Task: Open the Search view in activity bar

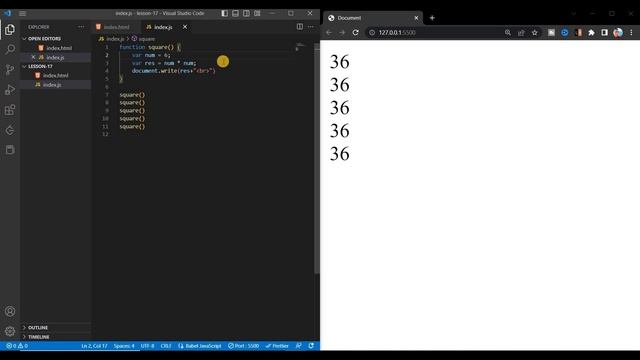Action: point(10,49)
